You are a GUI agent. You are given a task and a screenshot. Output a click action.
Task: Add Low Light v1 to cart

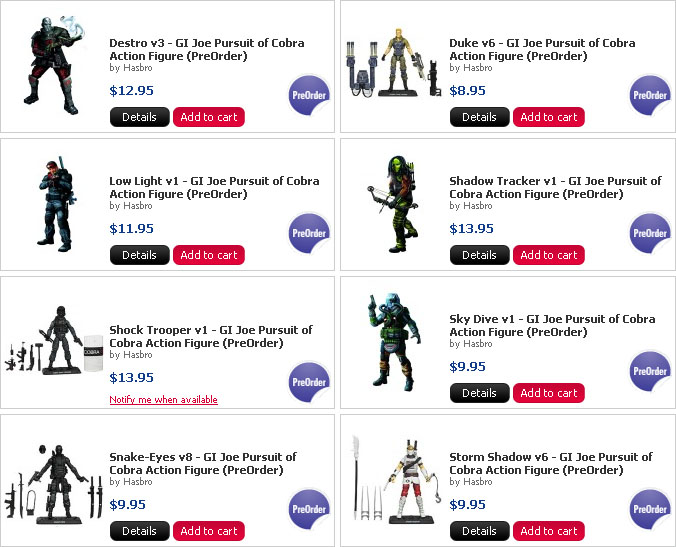click(x=209, y=255)
